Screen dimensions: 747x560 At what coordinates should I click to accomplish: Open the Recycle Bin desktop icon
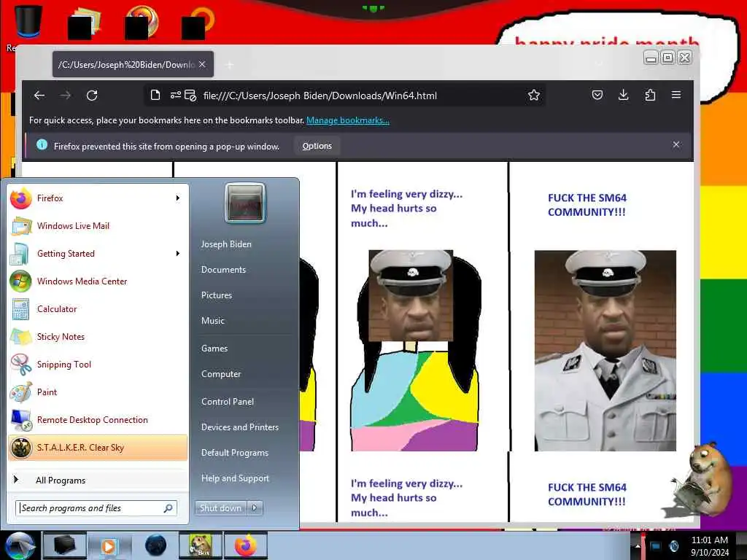coord(28,23)
